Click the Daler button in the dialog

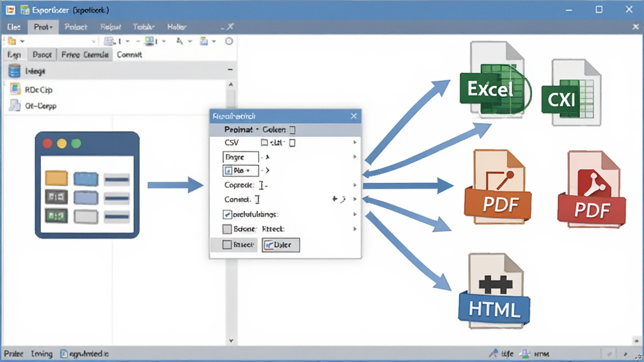280,245
